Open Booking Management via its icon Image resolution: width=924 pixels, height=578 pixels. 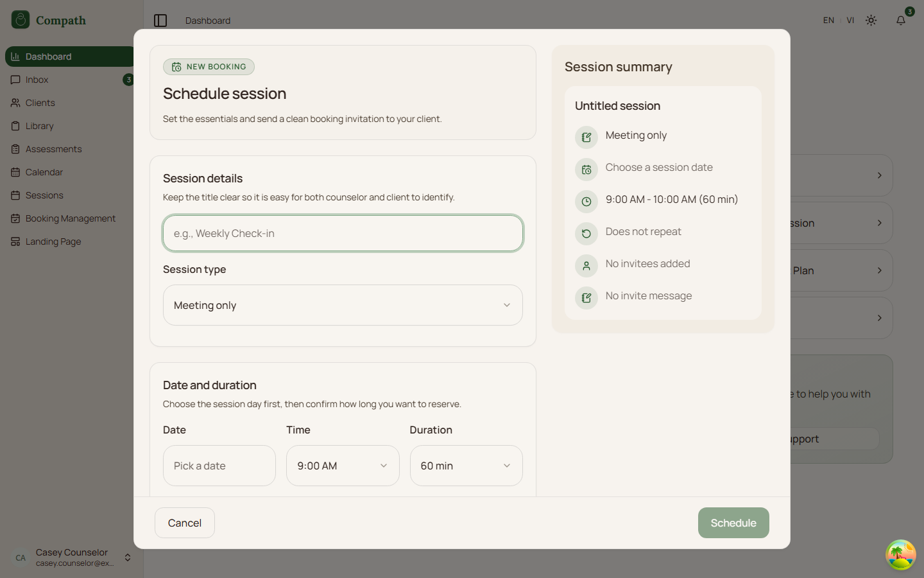(x=14, y=218)
